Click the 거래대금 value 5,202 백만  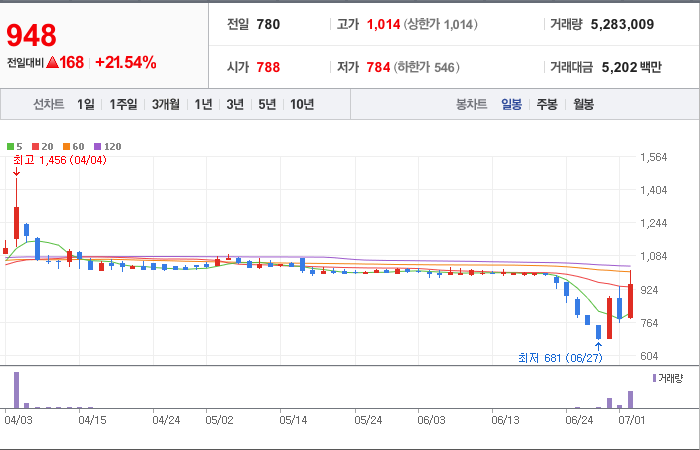tap(632, 67)
